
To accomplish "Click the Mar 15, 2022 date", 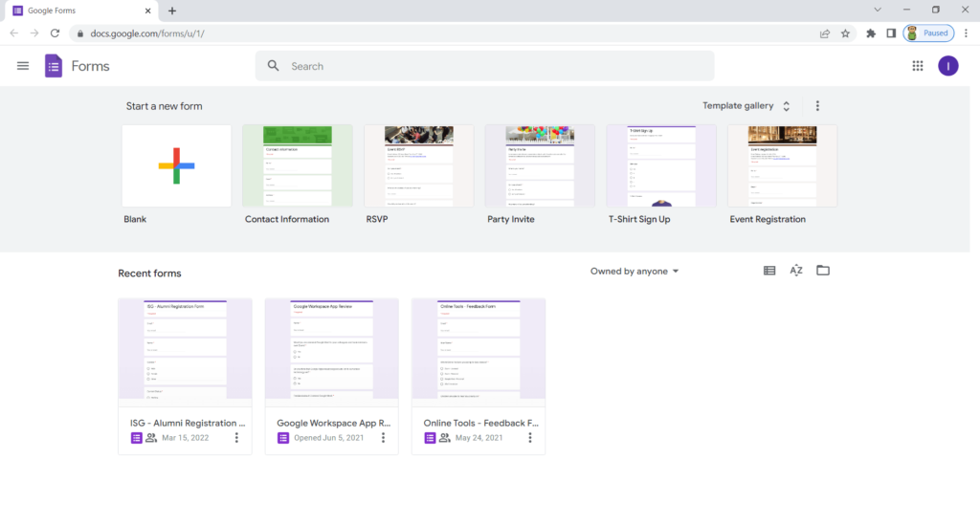I will click(x=185, y=438).
